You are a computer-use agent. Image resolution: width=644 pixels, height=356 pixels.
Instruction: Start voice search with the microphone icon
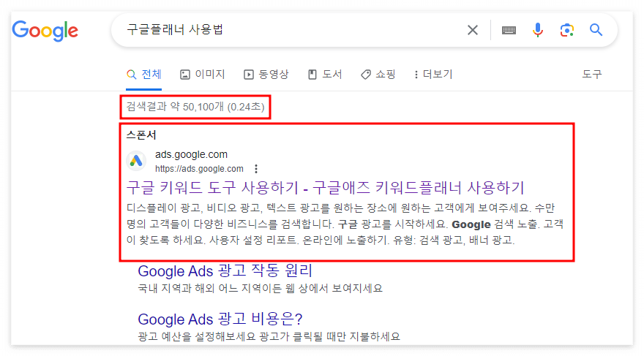[538, 30]
